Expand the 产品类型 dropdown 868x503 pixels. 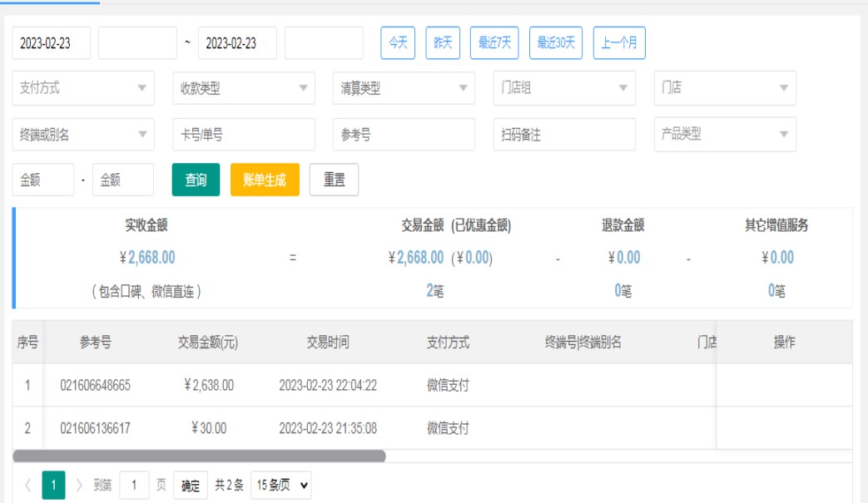[x=725, y=135]
